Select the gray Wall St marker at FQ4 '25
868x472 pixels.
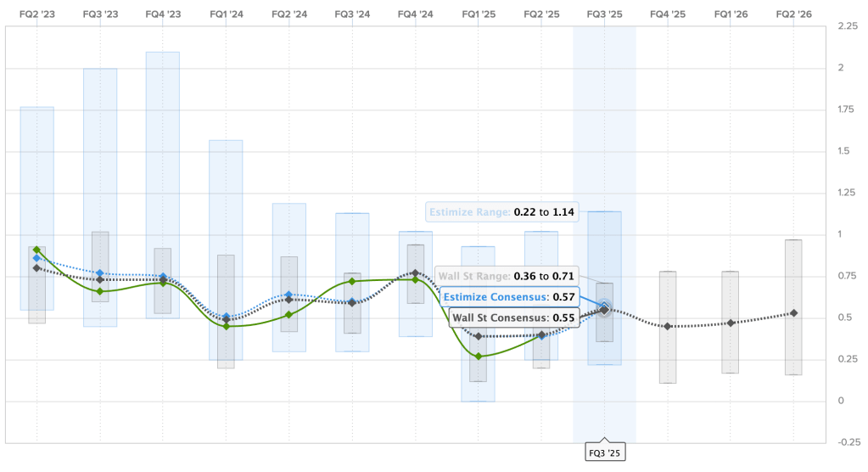(668, 326)
